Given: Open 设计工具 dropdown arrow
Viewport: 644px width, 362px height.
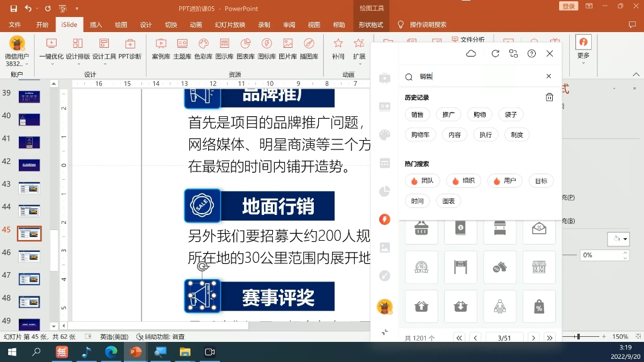Looking at the screenshot, I should pyautogui.click(x=104, y=62).
